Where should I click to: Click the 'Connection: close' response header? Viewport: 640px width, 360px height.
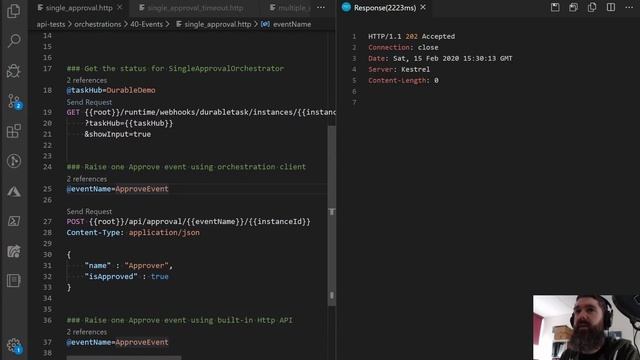coord(403,47)
